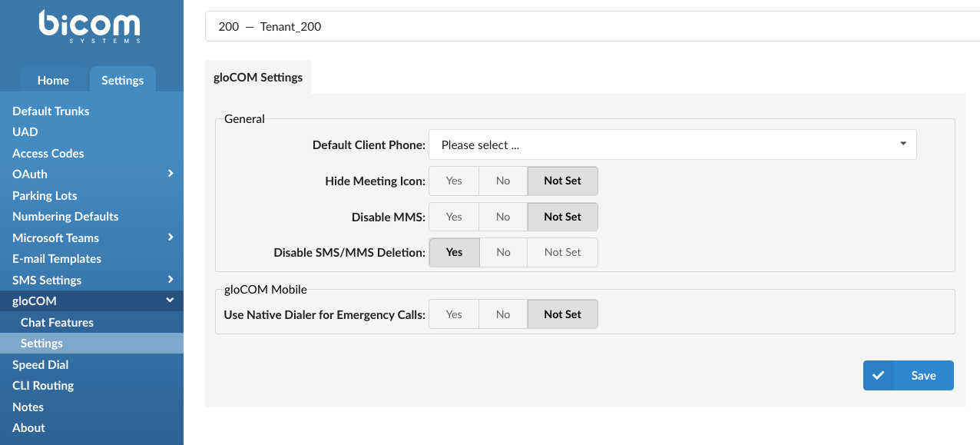This screenshot has width=980, height=445.
Task: Set Disable SMS/MMS Deletion to No
Action: tap(502, 252)
